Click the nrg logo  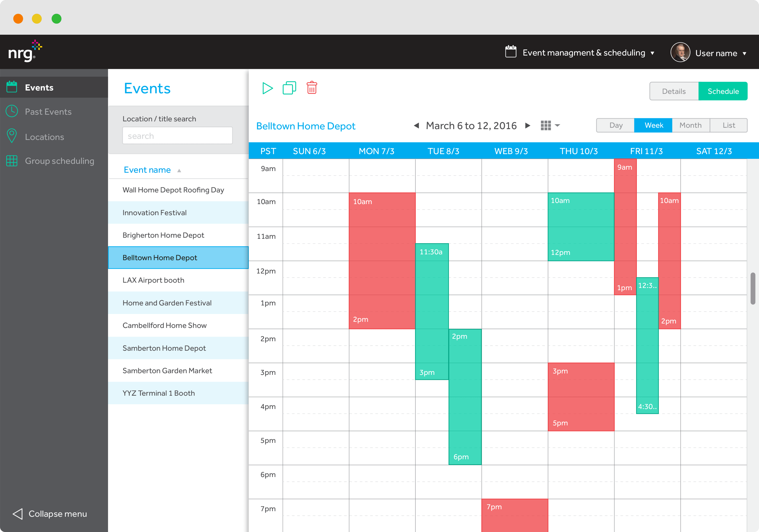[x=25, y=51]
